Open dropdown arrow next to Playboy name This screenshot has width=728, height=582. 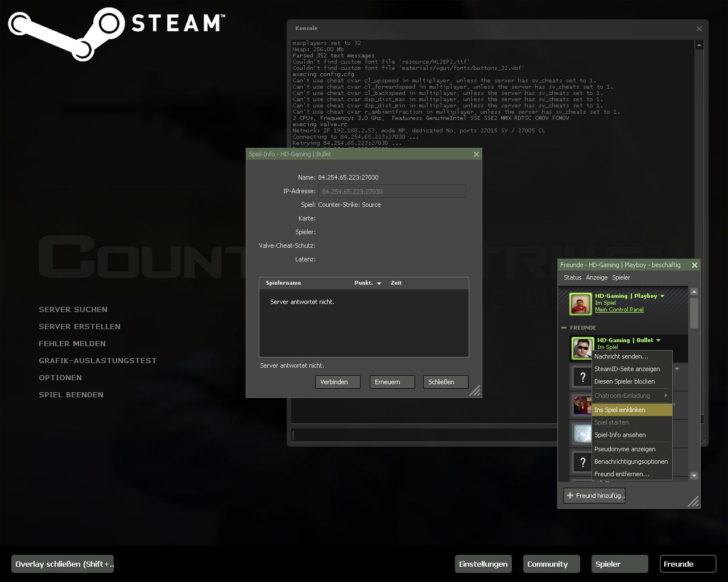click(x=662, y=296)
